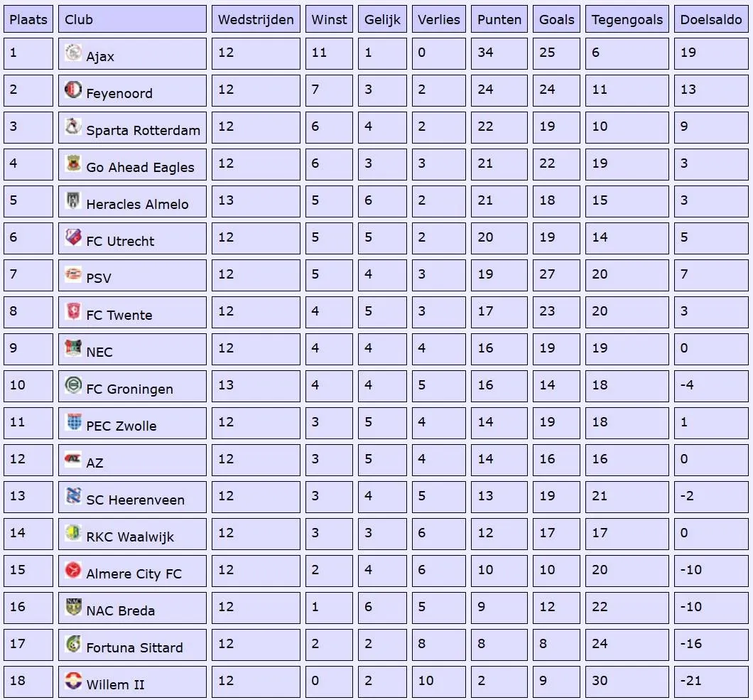This screenshot has height=700, width=753.
Task: Click the PSV club logo
Action: point(73,274)
